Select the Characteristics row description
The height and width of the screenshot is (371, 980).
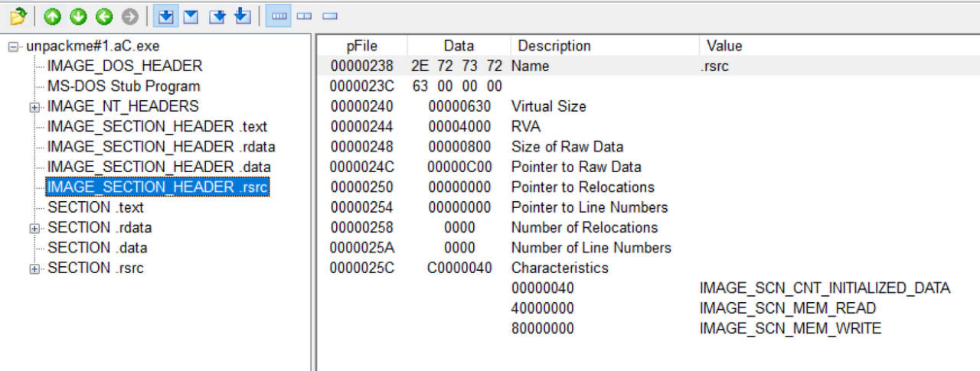(x=560, y=268)
